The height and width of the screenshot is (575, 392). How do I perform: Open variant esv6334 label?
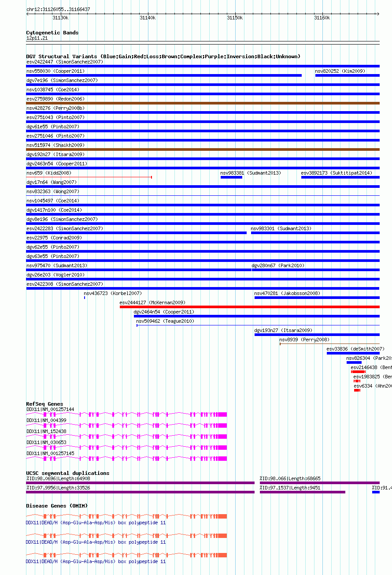(x=373, y=386)
